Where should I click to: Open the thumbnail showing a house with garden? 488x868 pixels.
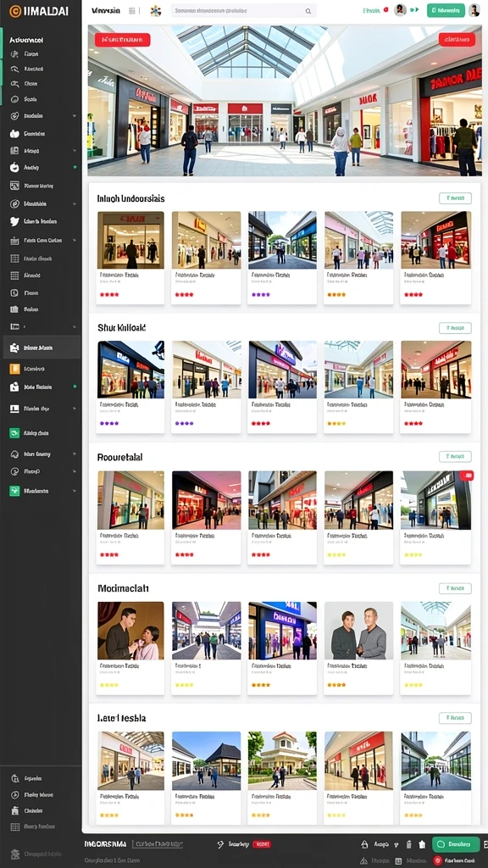282,760
